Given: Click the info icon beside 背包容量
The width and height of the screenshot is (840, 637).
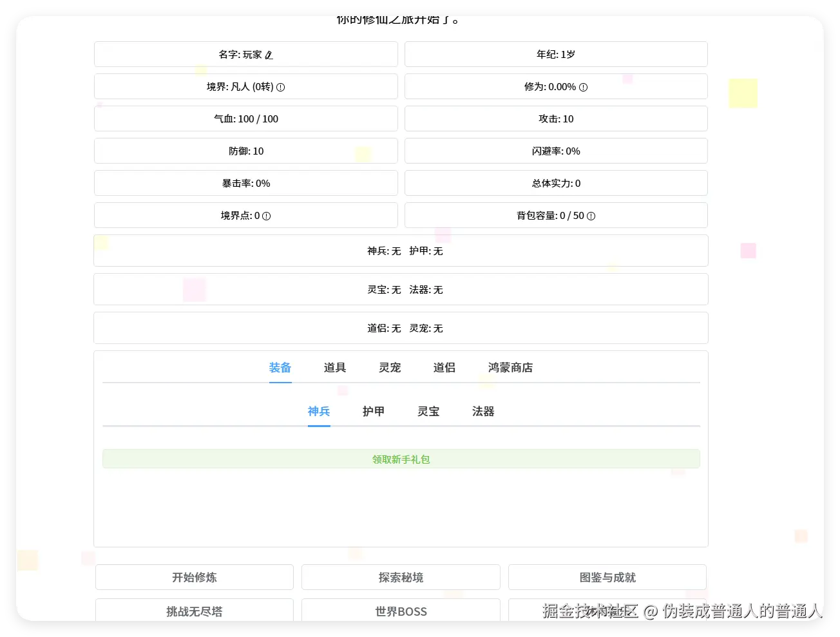Looking at the screenshot, I should click(x=592, y=216).
